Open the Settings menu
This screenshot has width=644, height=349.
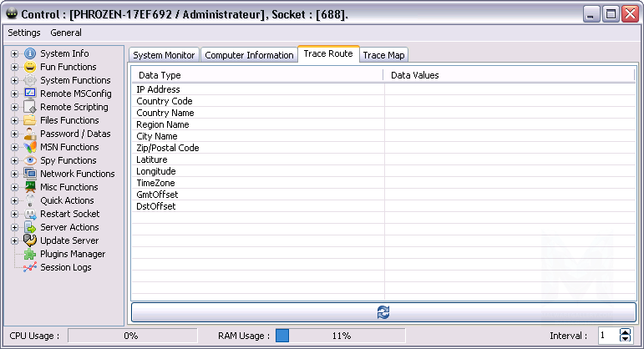[24, 33]
